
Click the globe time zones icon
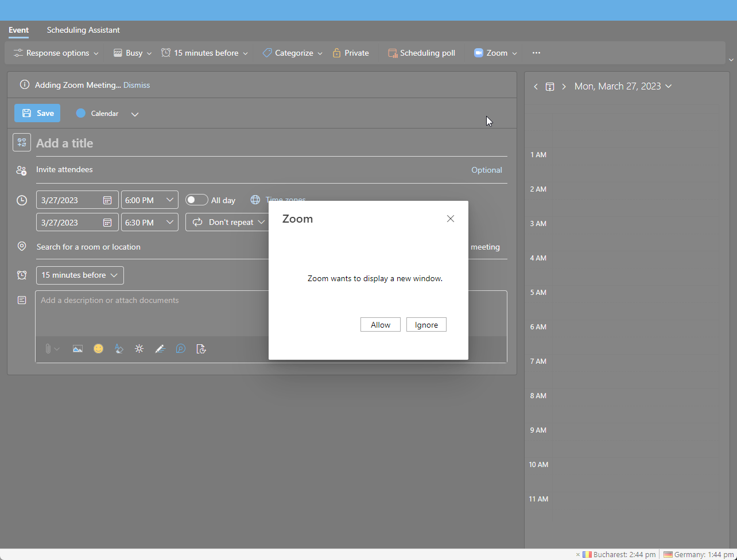(255, 200)
